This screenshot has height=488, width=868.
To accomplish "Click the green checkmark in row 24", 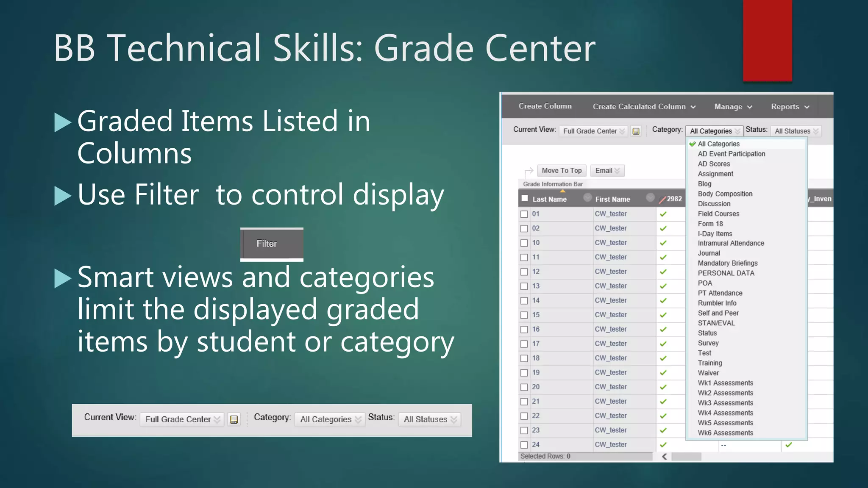I will [663, 445].
